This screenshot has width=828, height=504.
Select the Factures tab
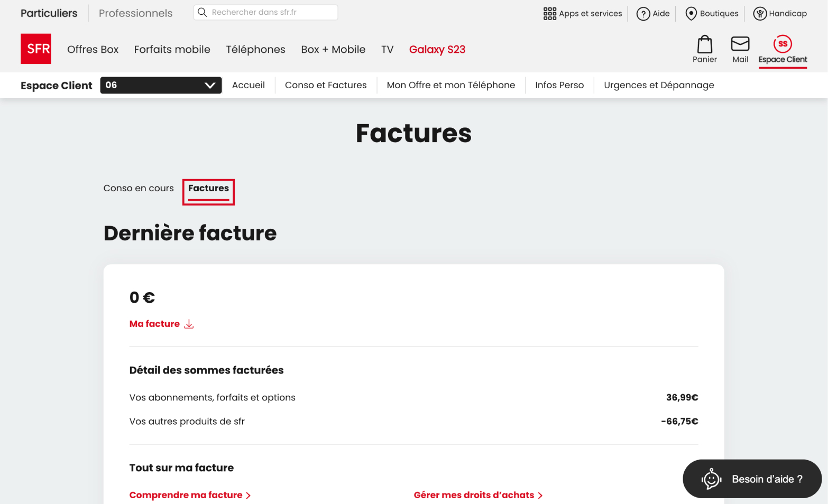208,188
